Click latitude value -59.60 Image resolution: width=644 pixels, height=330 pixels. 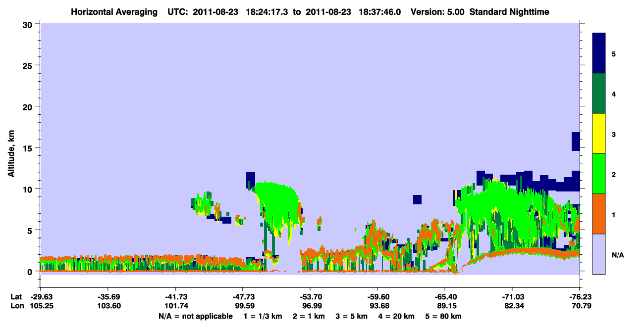tap(377, 297)
